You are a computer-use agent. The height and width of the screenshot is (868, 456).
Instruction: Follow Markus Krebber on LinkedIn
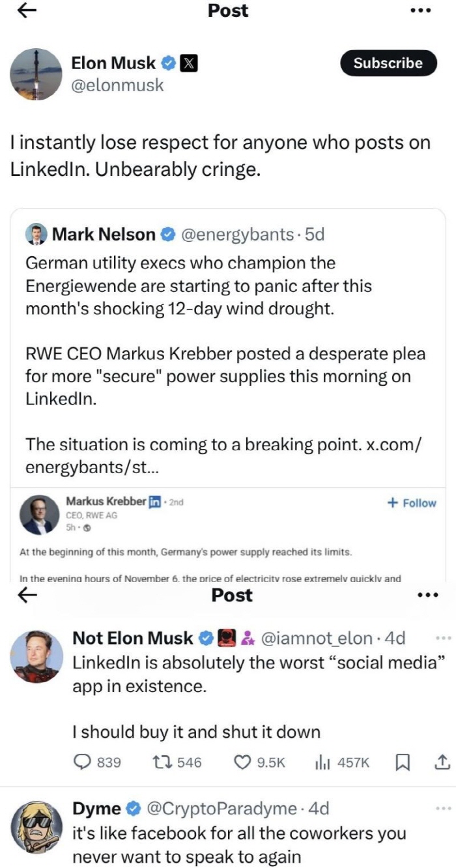click(411, 503)
